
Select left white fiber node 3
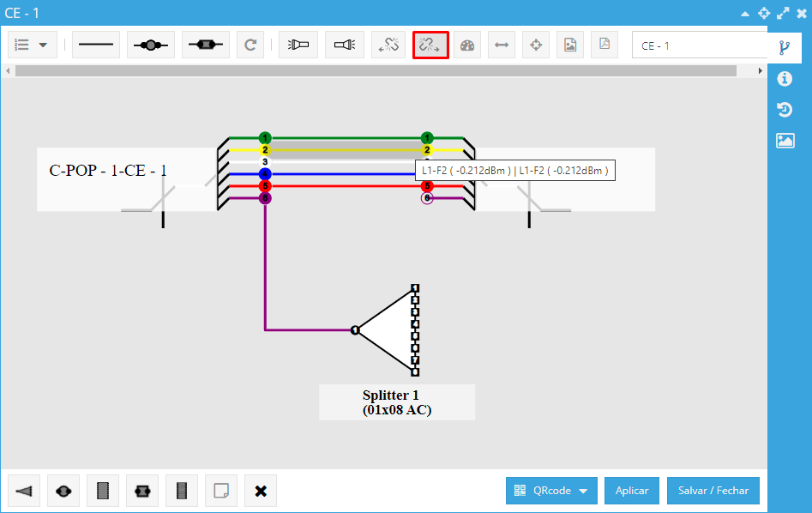click(265, 162)
